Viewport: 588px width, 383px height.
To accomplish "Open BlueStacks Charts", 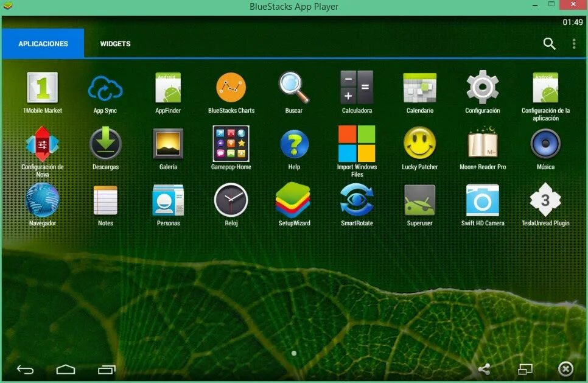I will click(x=231, y=88).
